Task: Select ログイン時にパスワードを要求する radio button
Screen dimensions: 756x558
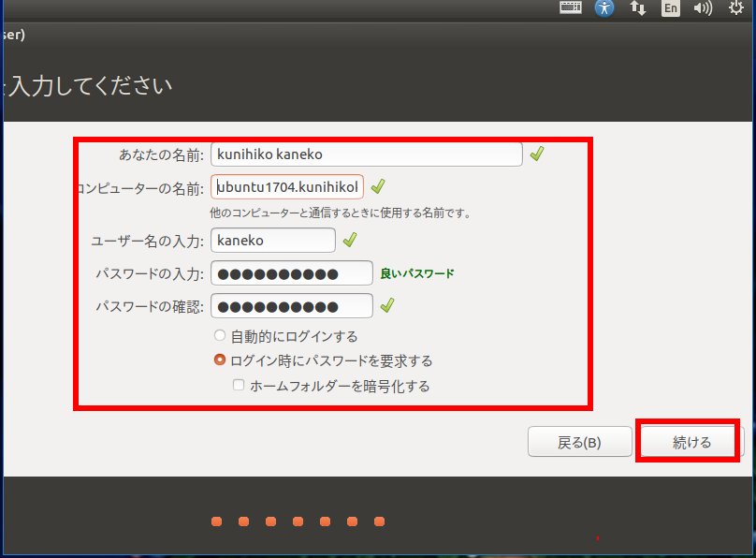Action: (x=220, y=360)
